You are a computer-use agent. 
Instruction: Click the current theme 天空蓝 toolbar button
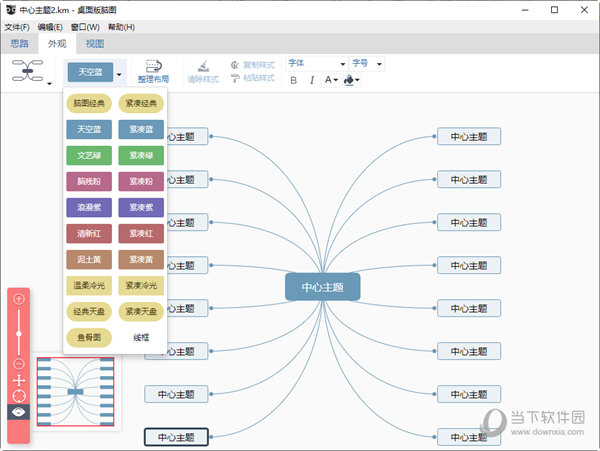point(90,72)
